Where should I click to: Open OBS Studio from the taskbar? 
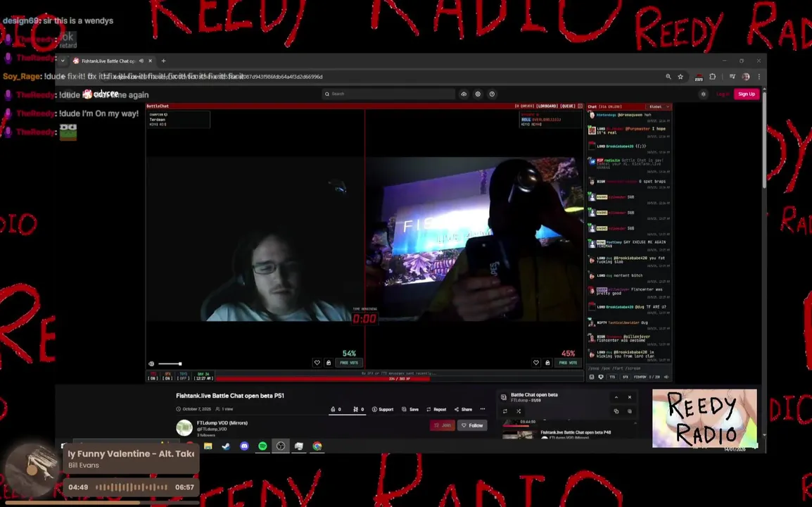pos(281,446)
